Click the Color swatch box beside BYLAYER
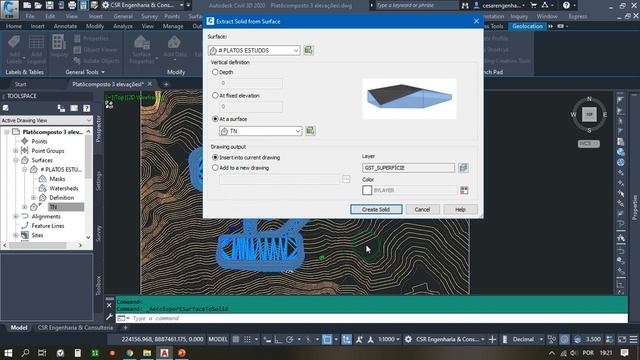 tap(367, 190)
